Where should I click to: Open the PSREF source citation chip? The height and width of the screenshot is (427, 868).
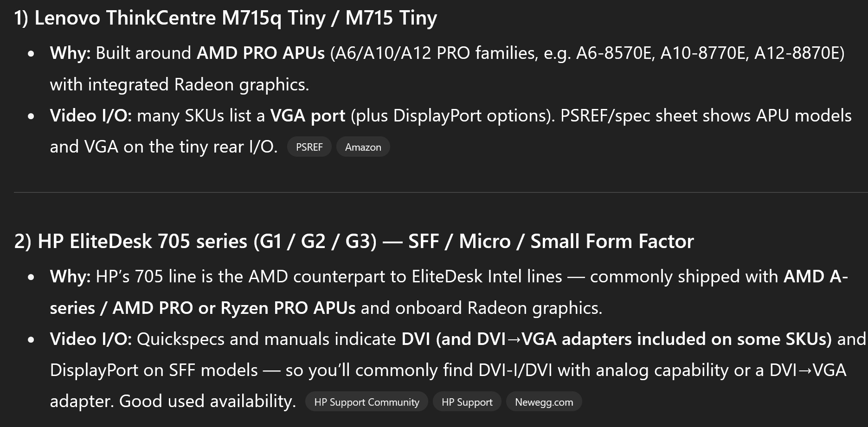(309, 147)
